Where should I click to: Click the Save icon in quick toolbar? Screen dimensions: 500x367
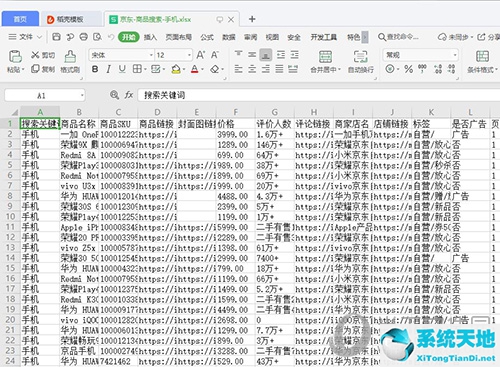(57, 37)
